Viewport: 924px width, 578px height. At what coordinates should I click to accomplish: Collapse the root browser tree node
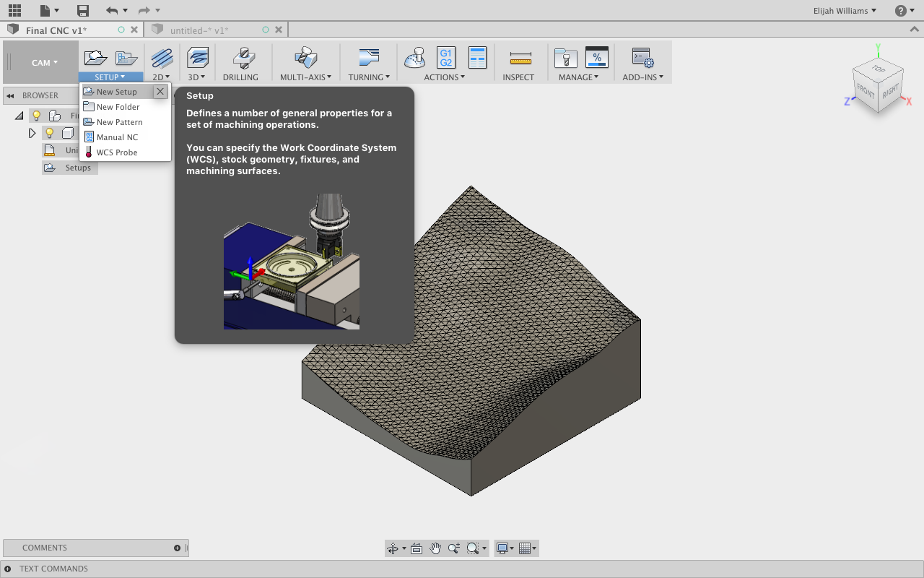pyautogui.click(x=19, y=116)
